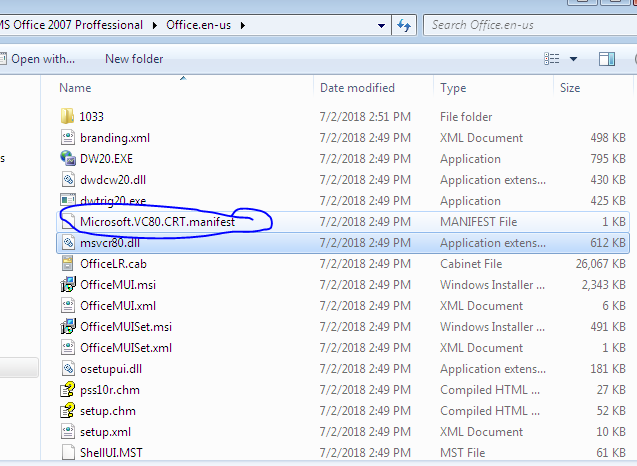The height and width of the screenshot is (466, 637).
Task: Select the dwdcw20.dll file icon
Action: pos(67,180)
